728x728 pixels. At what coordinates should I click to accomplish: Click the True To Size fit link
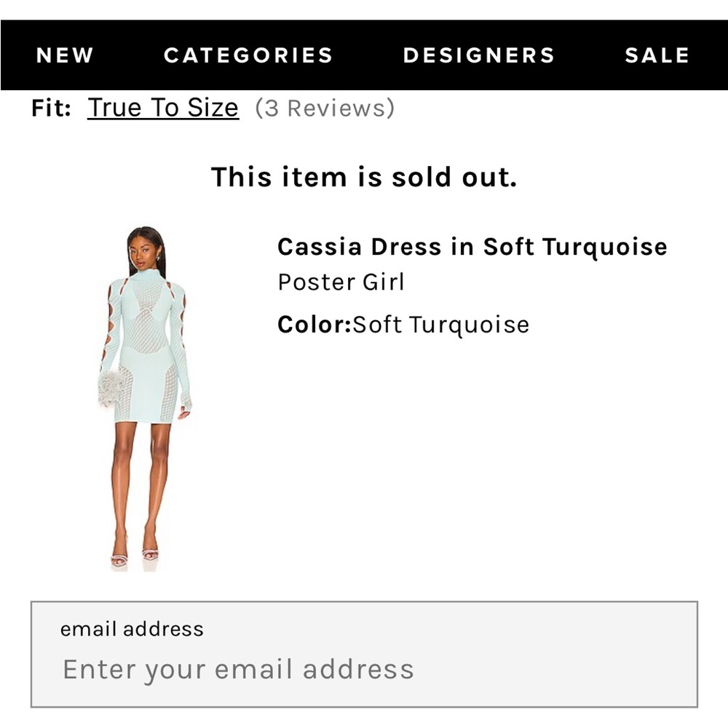pos(163,108)
